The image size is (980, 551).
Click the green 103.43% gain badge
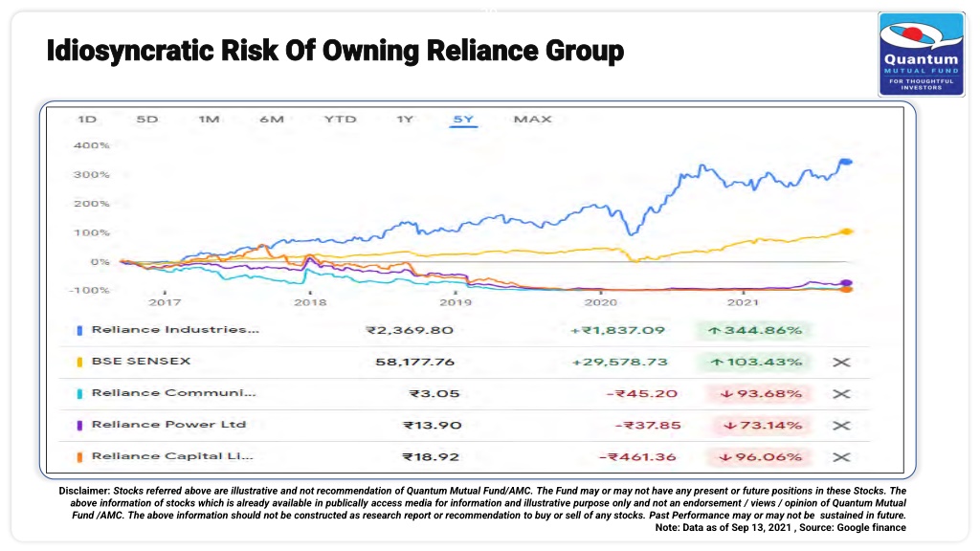(755, 363)
